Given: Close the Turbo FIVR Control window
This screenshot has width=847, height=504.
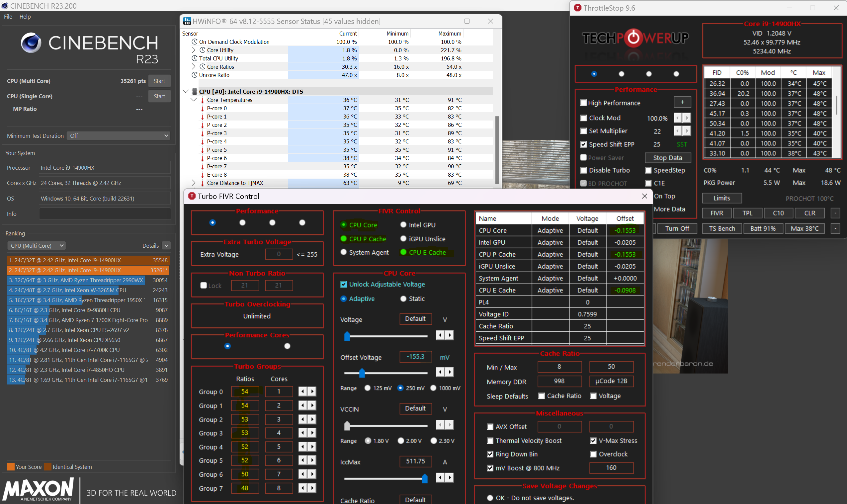Looking at the screenshot, I should (x=644, y=196).
